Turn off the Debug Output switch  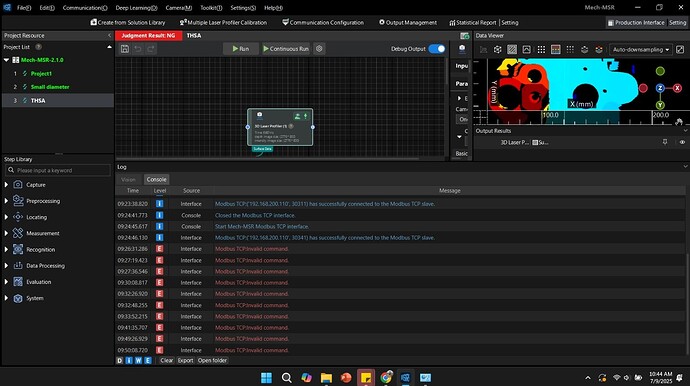(x=437, y=49)
